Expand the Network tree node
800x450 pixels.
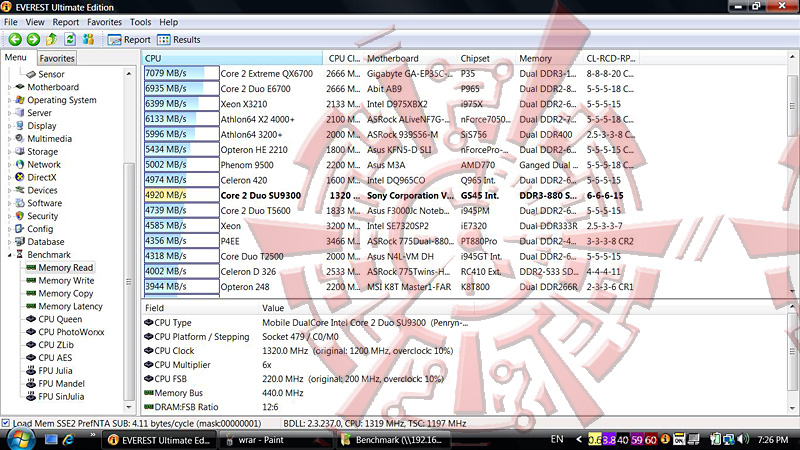[x=10, y=165]
